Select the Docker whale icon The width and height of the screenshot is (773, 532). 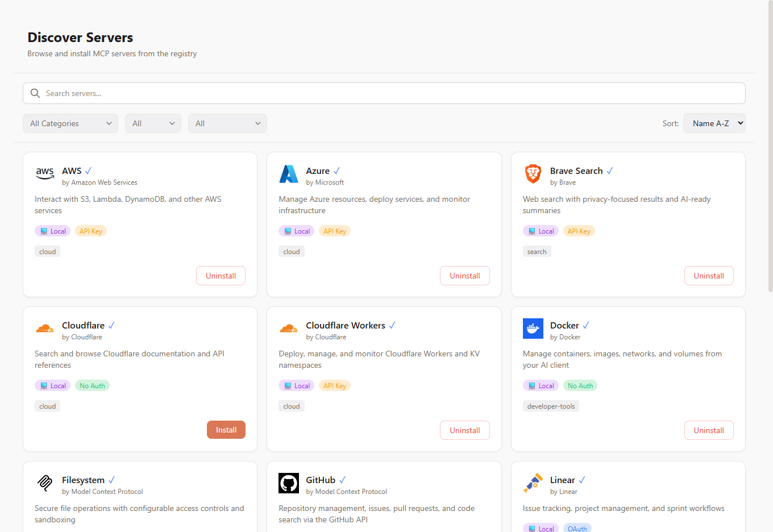[533, 329]
